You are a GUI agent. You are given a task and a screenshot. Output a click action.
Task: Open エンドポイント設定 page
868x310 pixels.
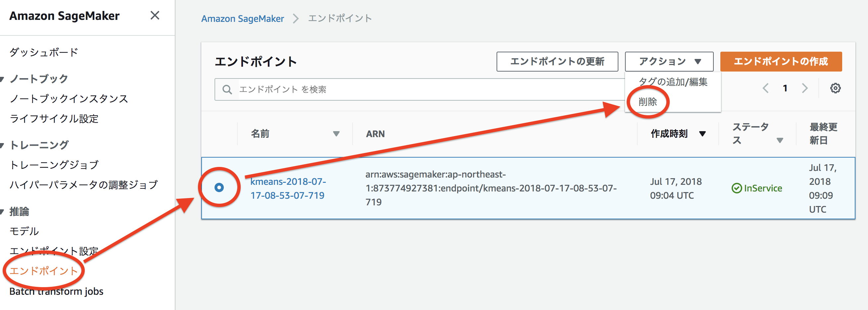click(54, 251)
